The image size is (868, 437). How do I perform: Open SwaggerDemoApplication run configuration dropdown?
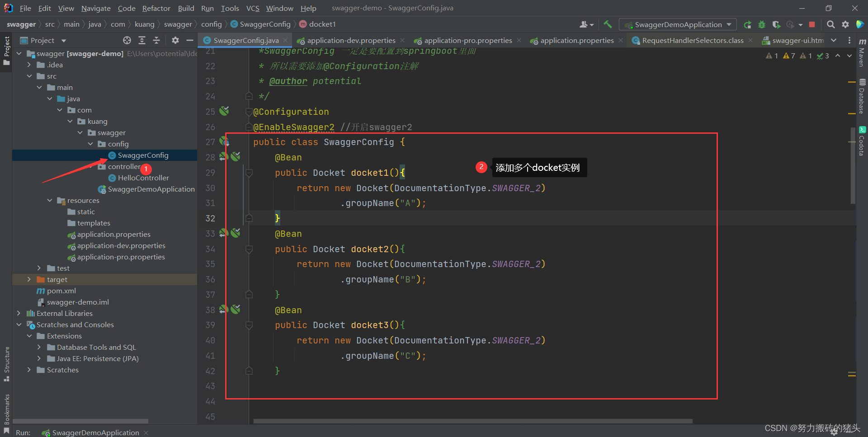[x=678, y=24]
